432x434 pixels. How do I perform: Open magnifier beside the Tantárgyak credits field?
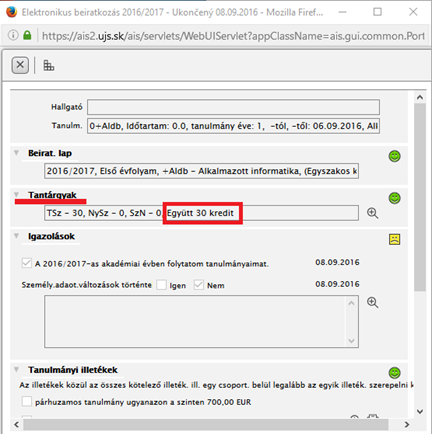372,213
